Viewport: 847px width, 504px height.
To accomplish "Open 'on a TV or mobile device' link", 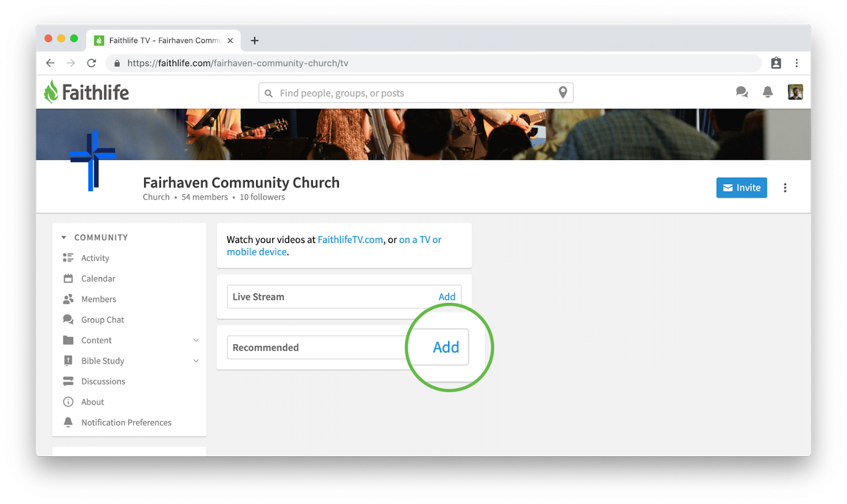I will point(334,246).
